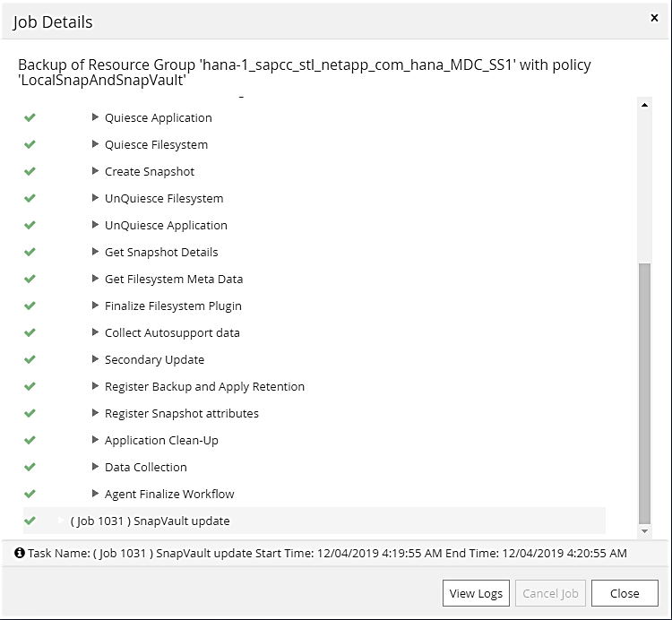Click the green checkmark next to Create Snapshot
This screenshot has height=620, width=672.
coord(30,171)
